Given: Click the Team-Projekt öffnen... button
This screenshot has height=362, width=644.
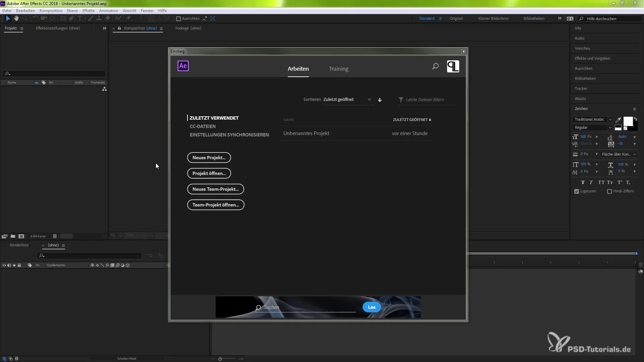Looking at the screenshot, I should [216, 205].
